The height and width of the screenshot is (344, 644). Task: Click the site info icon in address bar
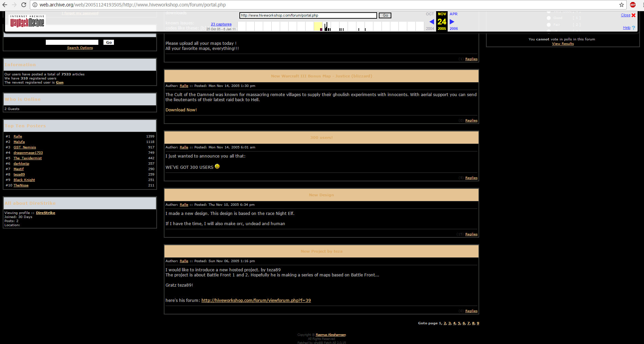tap(35, 5)
